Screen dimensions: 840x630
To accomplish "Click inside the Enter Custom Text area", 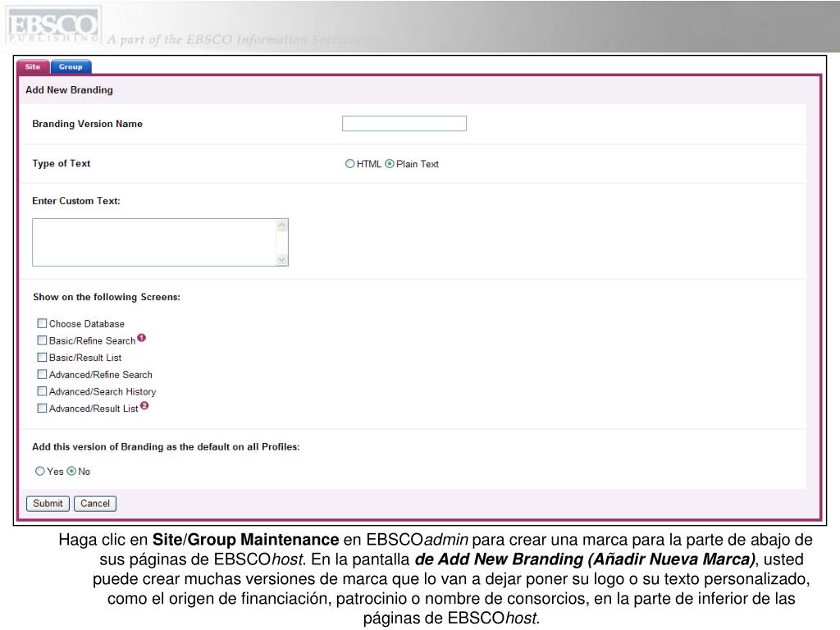I will [154, 242].
